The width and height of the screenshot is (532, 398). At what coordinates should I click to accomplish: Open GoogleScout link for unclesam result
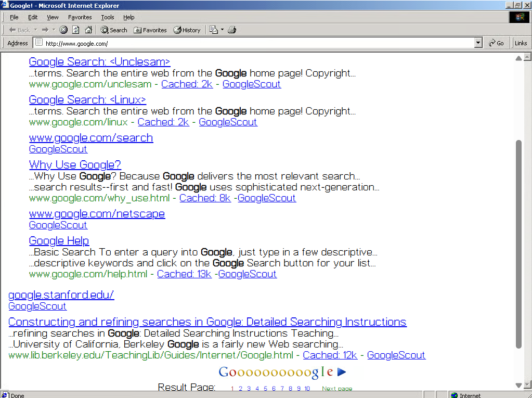pyautogui.click(x=252, y=84)
